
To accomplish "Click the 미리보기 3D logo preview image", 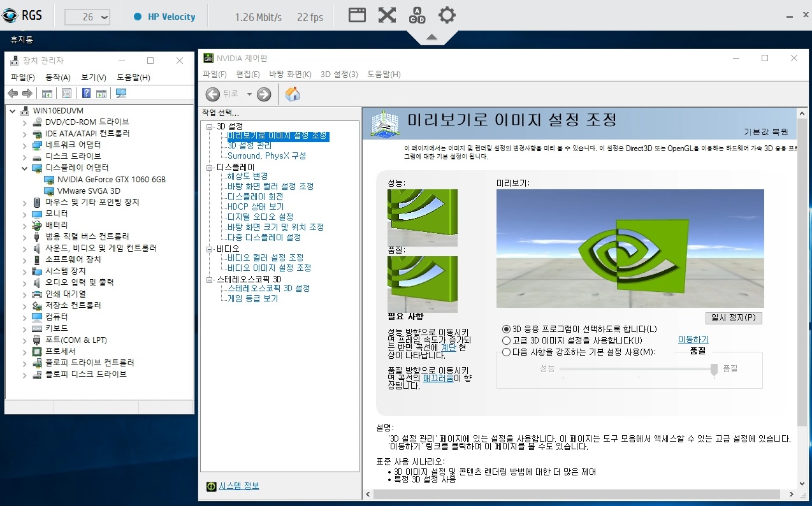I will click(x=630, y=249).
